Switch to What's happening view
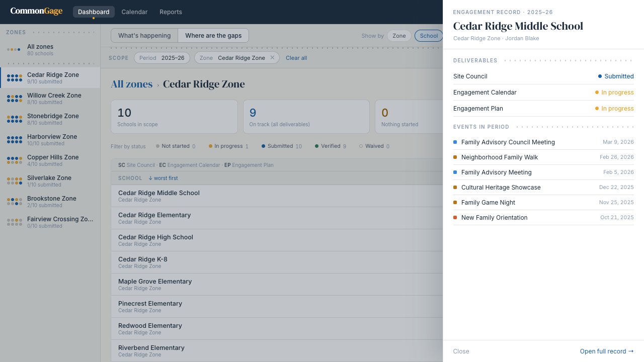Image resolution: width=644 pixels, height=362 pixels. coord(144,36)
